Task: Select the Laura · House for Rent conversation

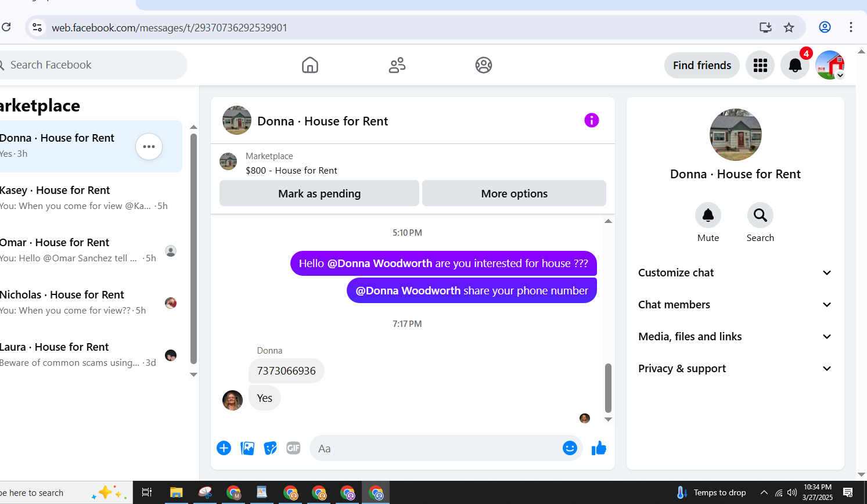Action: (90, 355)
